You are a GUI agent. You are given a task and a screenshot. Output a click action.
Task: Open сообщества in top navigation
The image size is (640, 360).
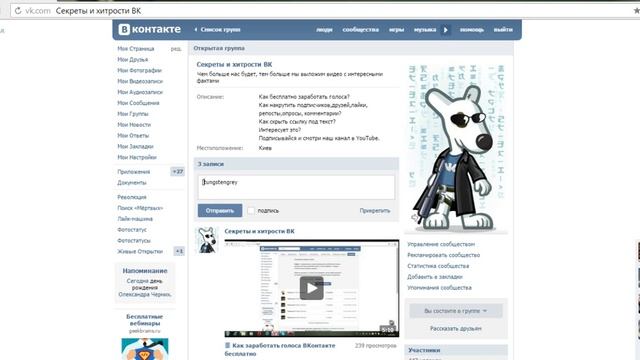point(360,30)
